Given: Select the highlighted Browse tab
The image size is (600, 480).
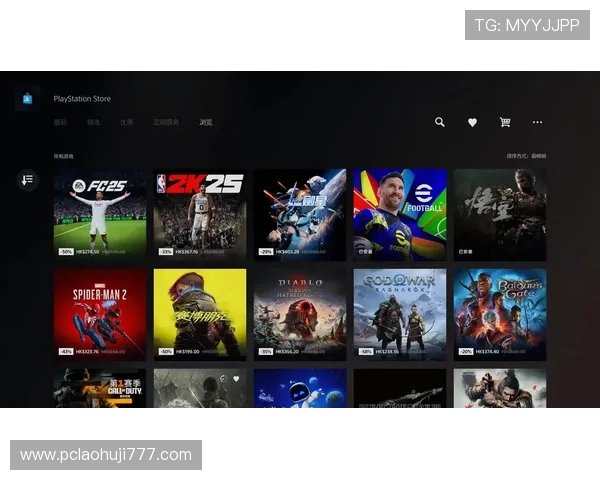Looking at the screenshot, I should tap(205, 122).
